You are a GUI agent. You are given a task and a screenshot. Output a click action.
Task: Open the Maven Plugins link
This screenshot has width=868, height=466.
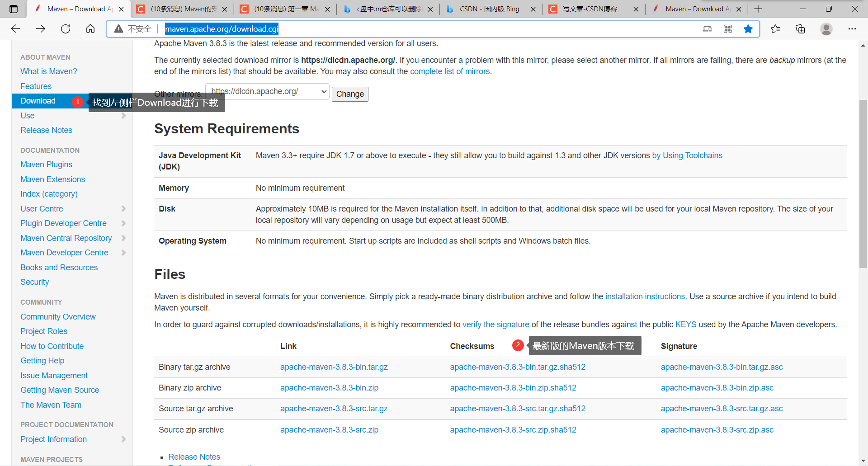pos(46,165)
